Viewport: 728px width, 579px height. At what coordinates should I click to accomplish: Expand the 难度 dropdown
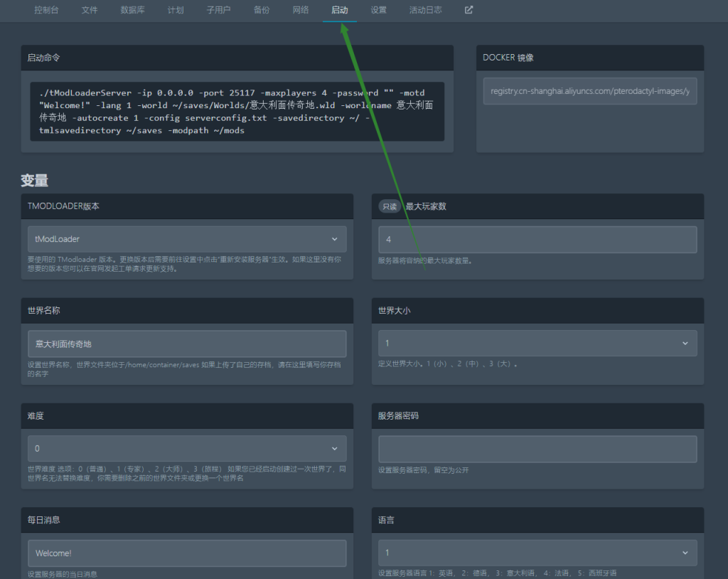coord(187,449)
